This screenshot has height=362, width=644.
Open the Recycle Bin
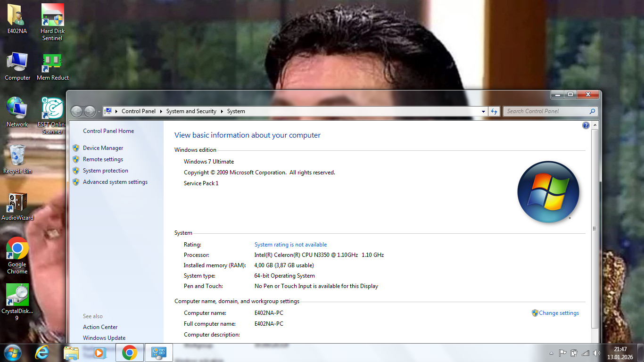[x=17, y=159]
